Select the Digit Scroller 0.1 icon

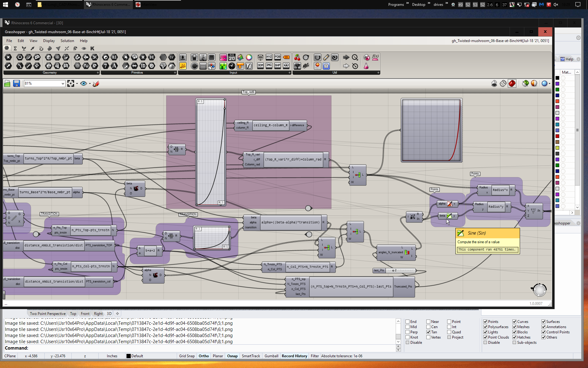click(x=114, y=57)
